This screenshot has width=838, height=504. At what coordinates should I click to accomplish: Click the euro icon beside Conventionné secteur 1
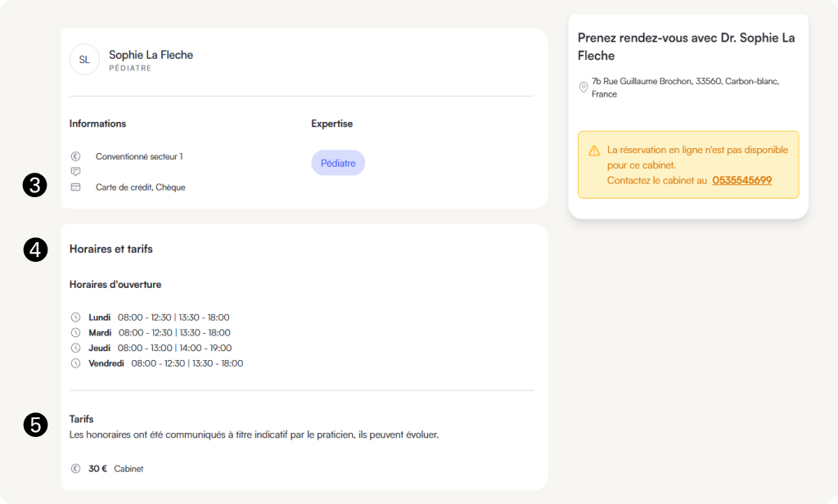[x=75, y=156]
